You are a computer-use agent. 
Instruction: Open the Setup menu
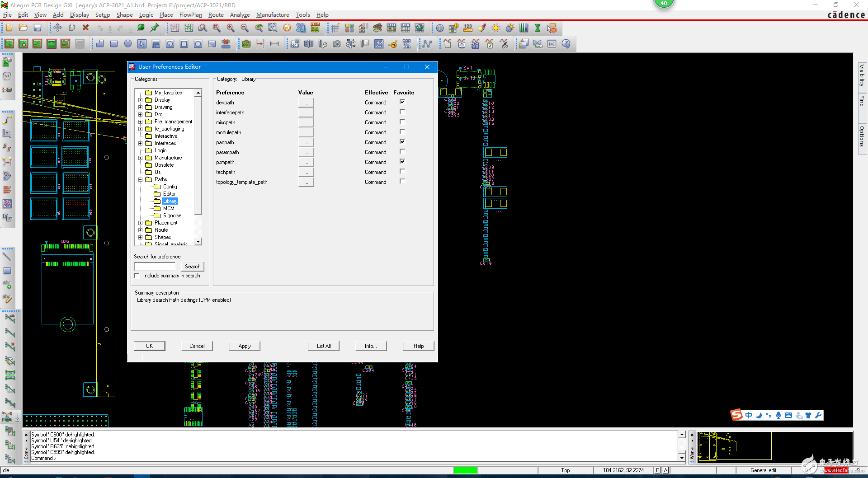point(103,15)
